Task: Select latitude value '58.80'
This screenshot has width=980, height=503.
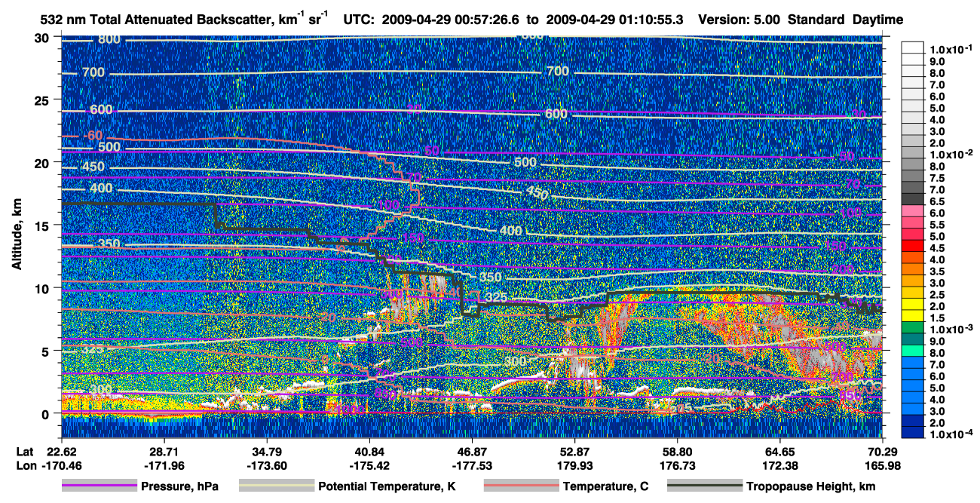Action: point(678,452)
